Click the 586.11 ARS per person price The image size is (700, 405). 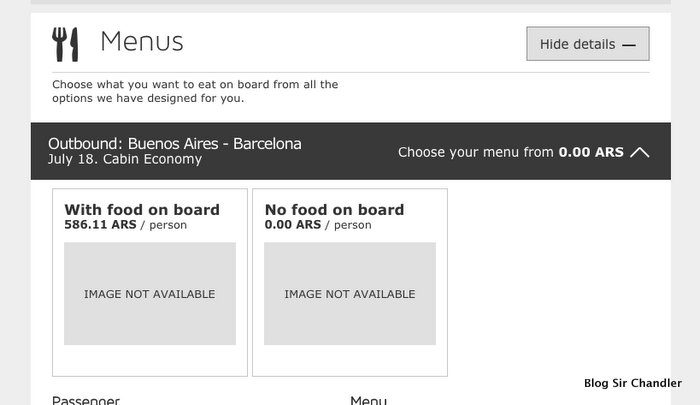[x=125, y=225]
